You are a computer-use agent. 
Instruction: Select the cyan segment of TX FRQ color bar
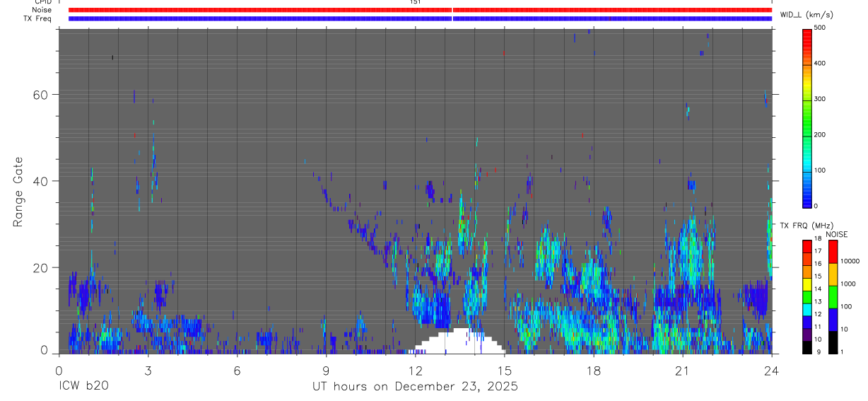(x=807, y=310)
